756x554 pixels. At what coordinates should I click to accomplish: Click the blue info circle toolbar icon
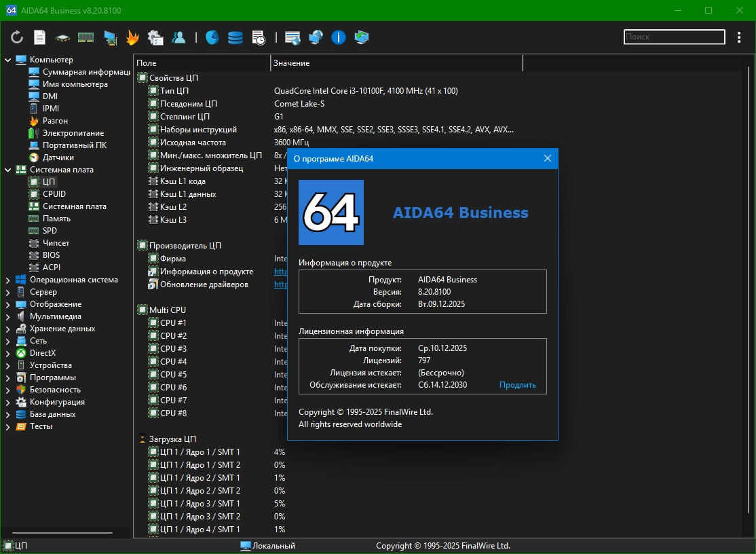click(339, 37)
